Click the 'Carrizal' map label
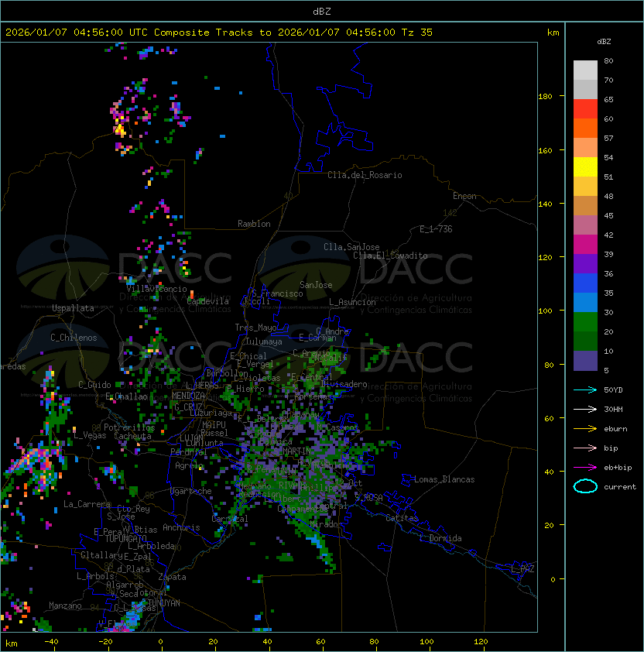Image resolution: width=644 pixels, height=652 pixels. tap(230, 519)
